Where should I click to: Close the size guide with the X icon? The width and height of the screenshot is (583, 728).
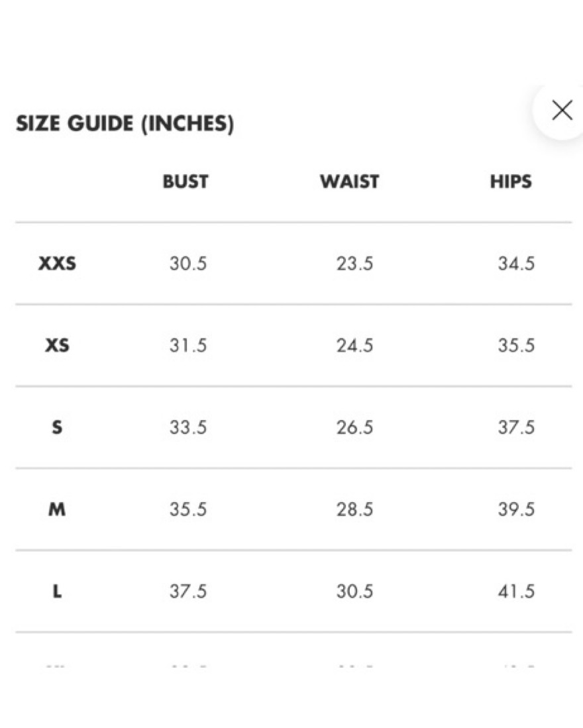[562, 111]
